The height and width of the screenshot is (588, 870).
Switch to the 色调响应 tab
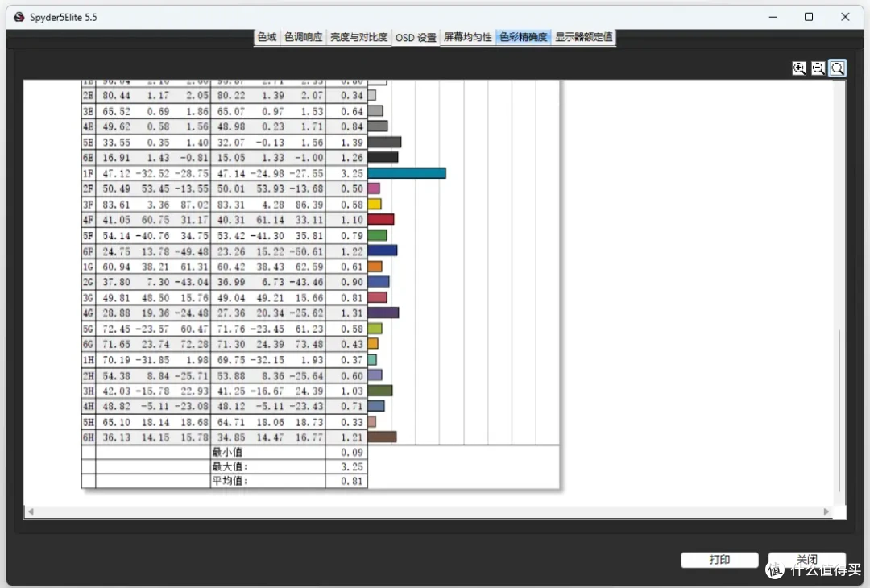[303, 37]
